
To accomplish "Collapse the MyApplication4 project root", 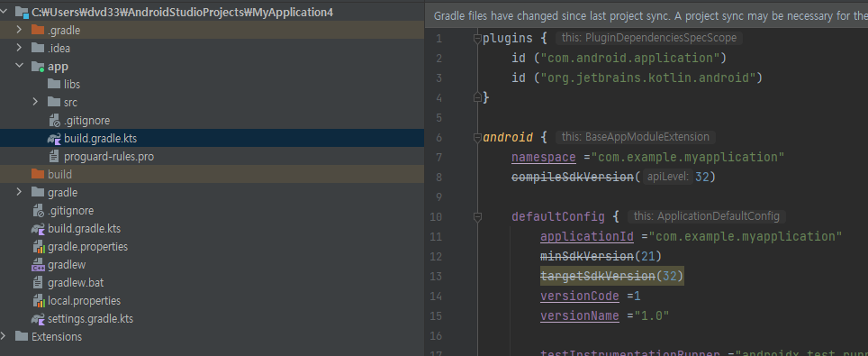I will pyautogui.click(x=4, y=12).
